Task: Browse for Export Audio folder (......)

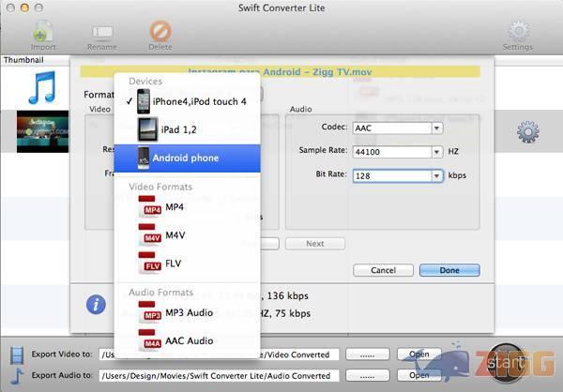Action: [367, 376]
